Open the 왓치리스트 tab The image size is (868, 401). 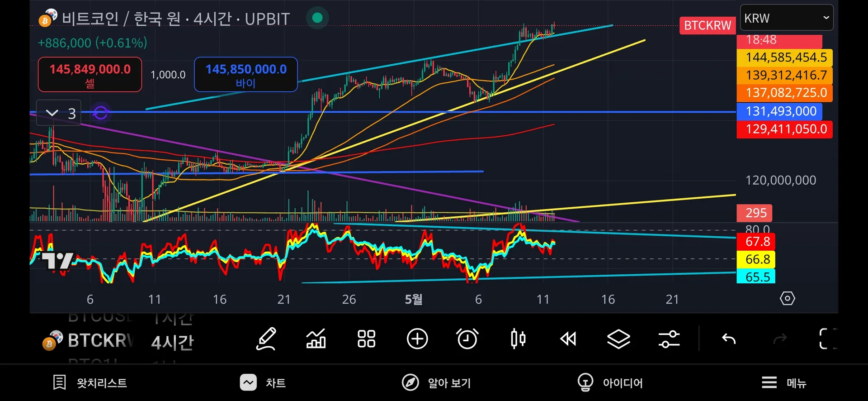click(x=90, y=383)
